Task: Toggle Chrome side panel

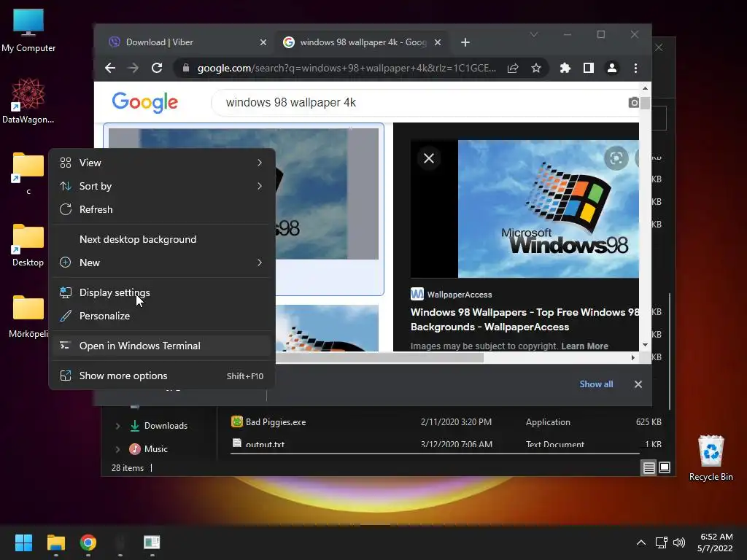Action: (x=589, y=68)
